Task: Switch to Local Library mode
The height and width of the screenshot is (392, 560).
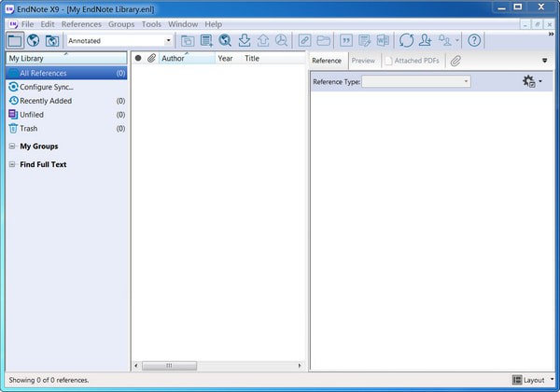Action: (14, 40)
